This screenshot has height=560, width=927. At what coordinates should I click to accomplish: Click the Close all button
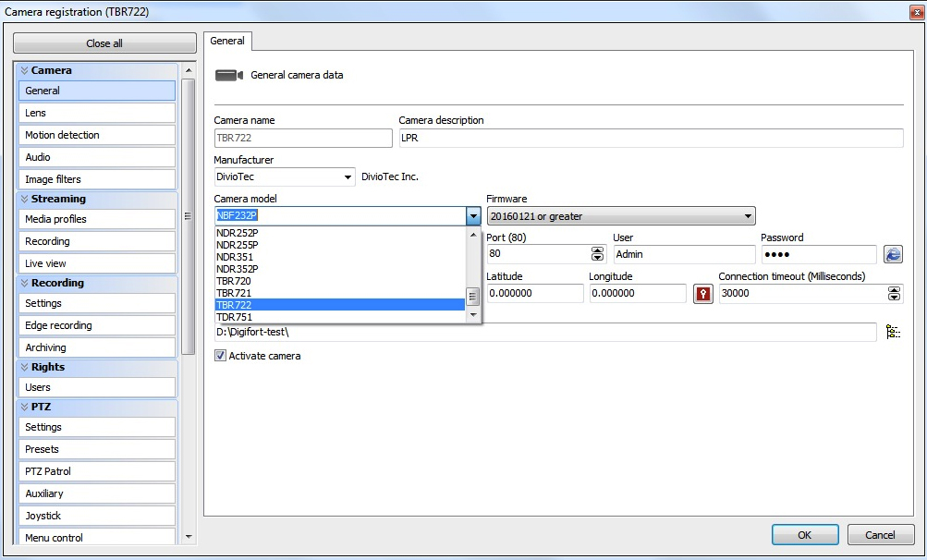pyautogui.click(x=104, y=43)
